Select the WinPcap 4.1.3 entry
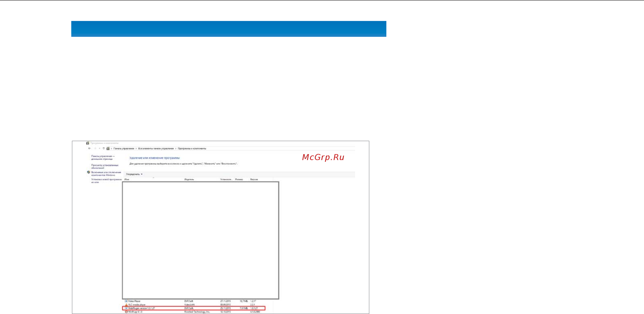This screenshot has height=314, width=644. coord(135,312)
